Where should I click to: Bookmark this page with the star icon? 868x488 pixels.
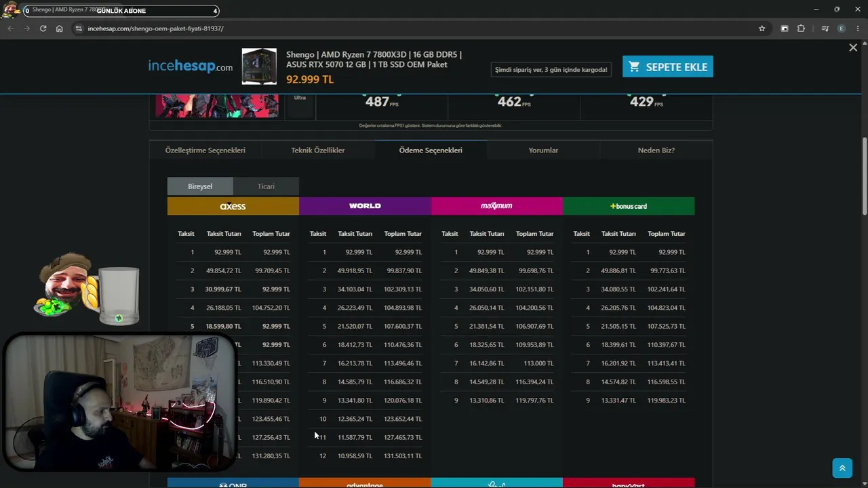pyautogui.click(x=762, y=28)
